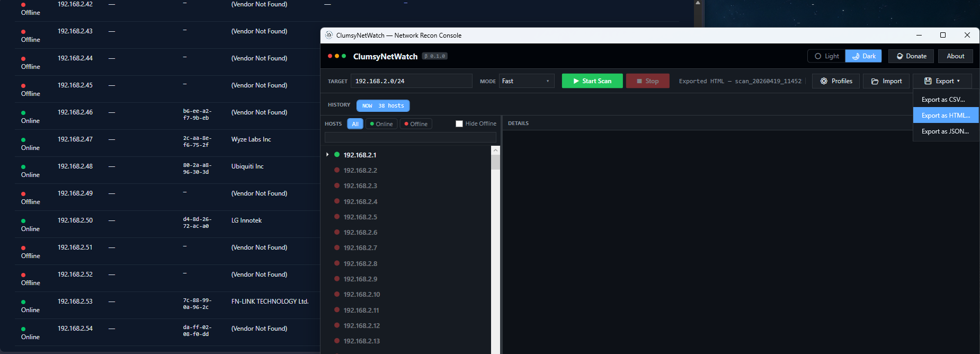Click the target IP range input field

click(411, 81)
